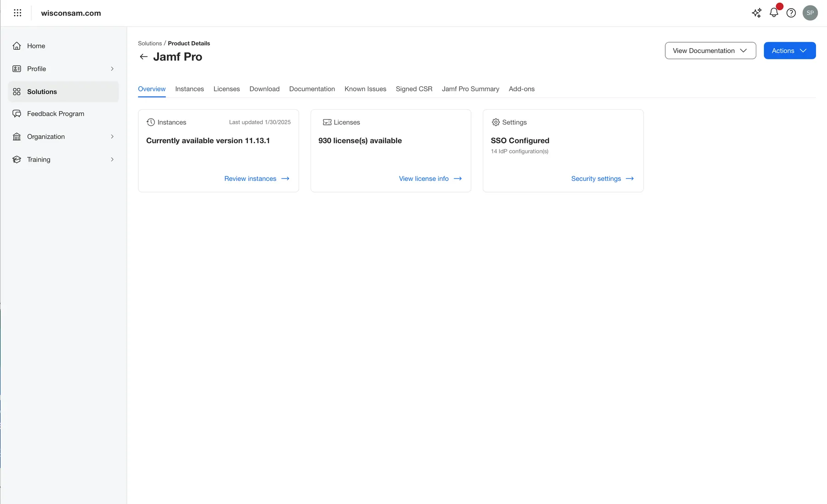Open the SP user avatar menu
This screenshot has height=504, width=827.
click(x=810, y=13)
